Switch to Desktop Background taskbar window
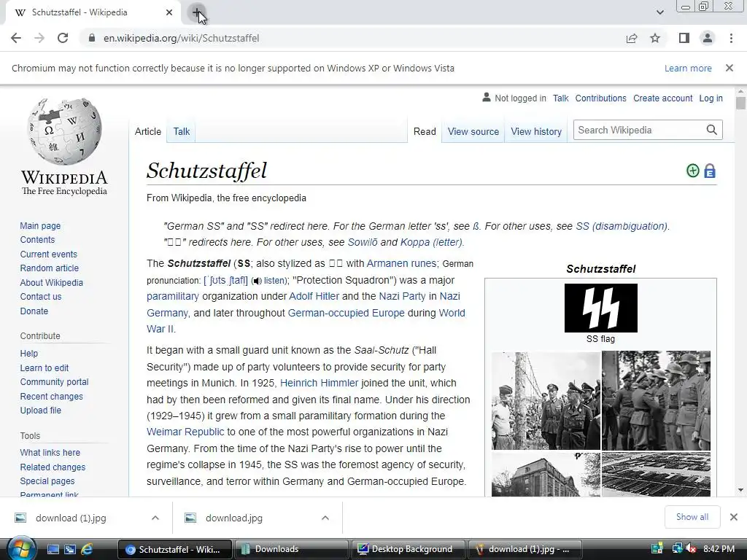The image size is (747, 560). point(408,549)
